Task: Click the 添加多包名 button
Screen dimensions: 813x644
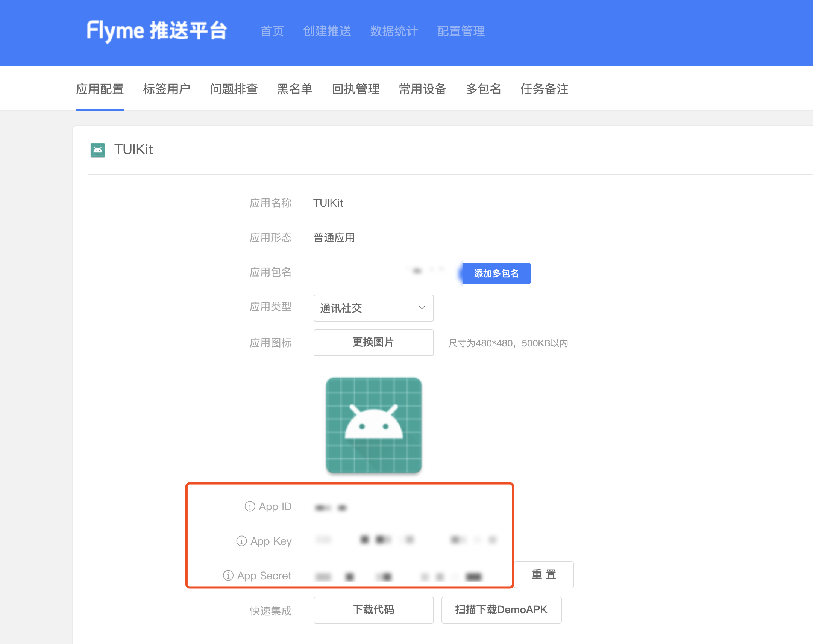Action: pos(496,273)
